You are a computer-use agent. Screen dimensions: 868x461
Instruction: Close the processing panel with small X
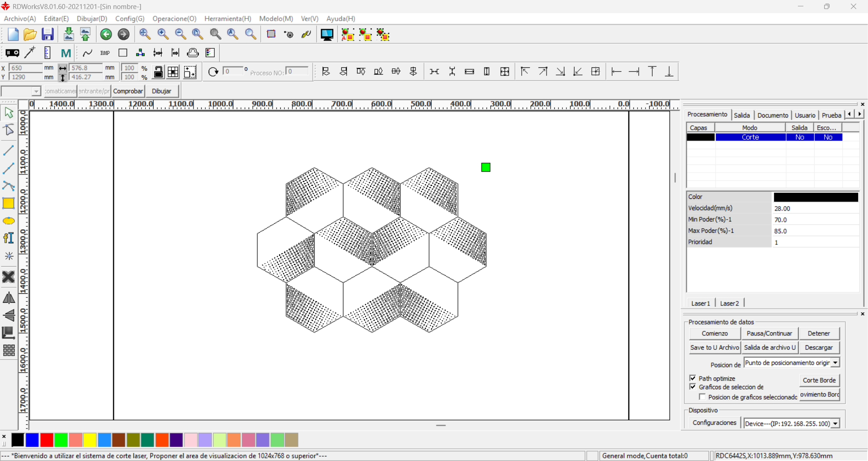pos(863,104)
